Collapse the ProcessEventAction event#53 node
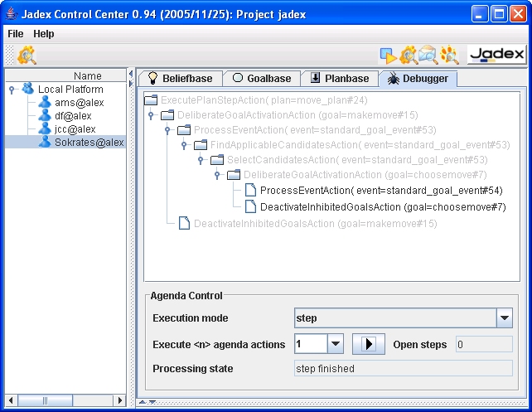Screen dimensions: 532x412 point(167,131)
